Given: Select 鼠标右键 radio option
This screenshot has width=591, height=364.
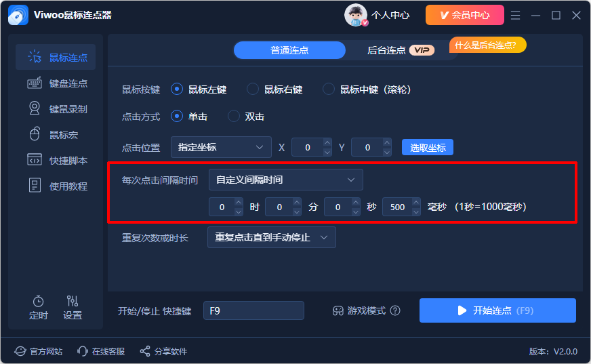Looking at the screenshot, I should [274, 89].
